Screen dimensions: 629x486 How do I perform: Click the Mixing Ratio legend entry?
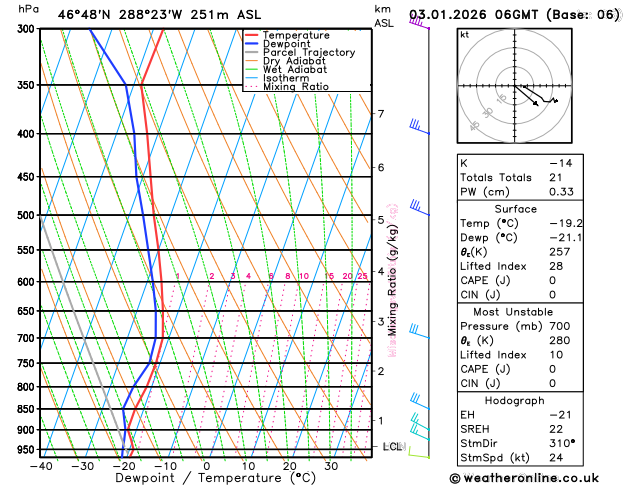click(296, 87)
